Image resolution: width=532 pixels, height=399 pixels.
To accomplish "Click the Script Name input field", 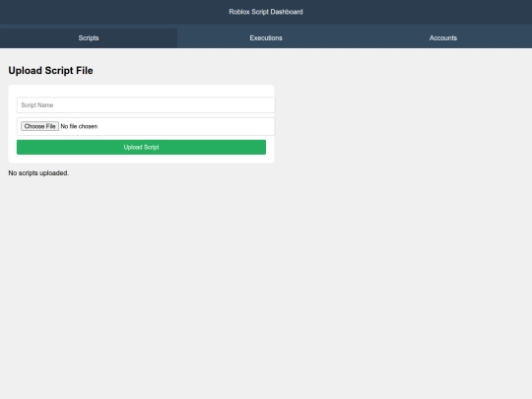I will pos(146,105).
